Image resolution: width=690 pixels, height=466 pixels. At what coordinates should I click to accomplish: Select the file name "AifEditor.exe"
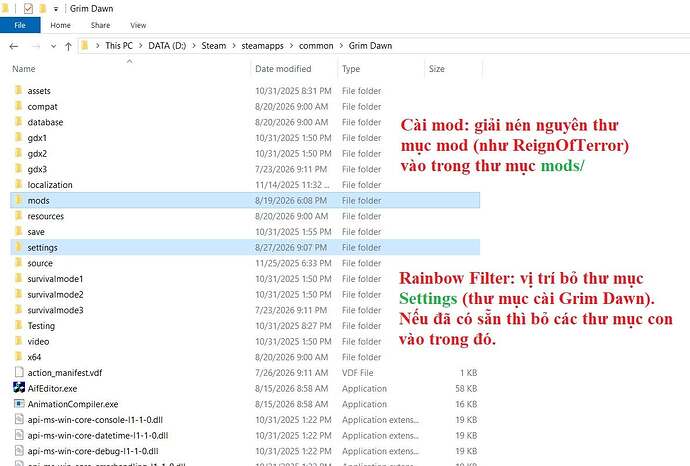[52, 389]
